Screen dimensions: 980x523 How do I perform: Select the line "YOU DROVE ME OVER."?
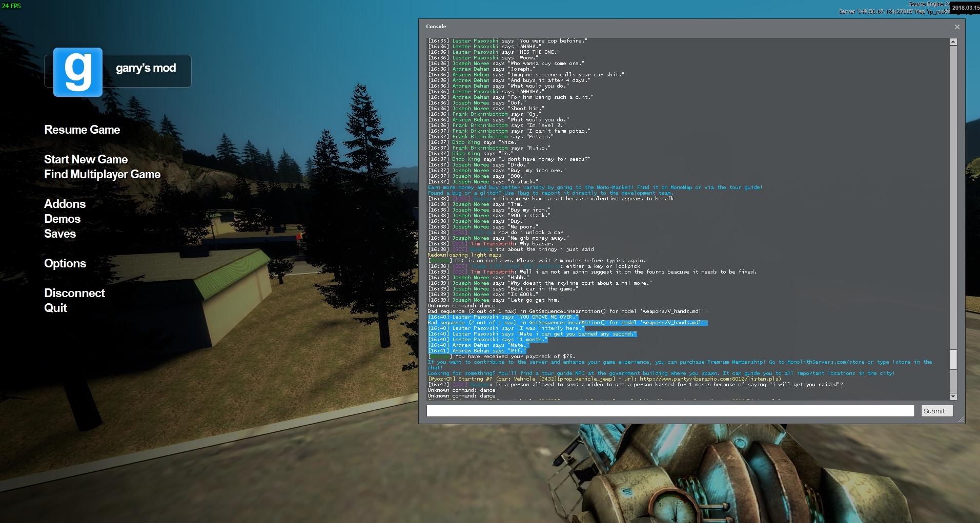click(503, 317)
